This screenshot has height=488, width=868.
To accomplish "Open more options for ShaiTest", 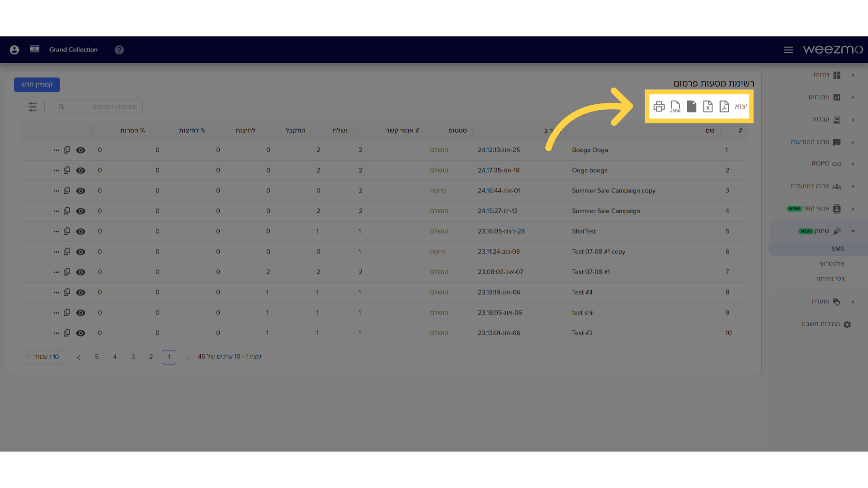I will click(56, 231).
